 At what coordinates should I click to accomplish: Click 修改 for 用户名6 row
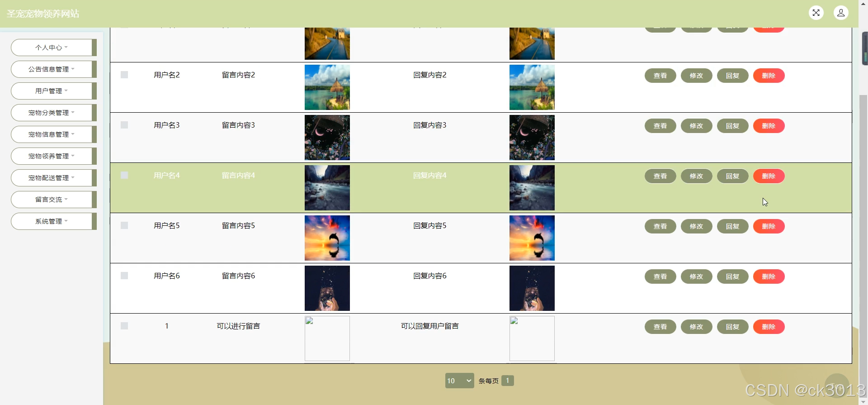tap(696, 276)
